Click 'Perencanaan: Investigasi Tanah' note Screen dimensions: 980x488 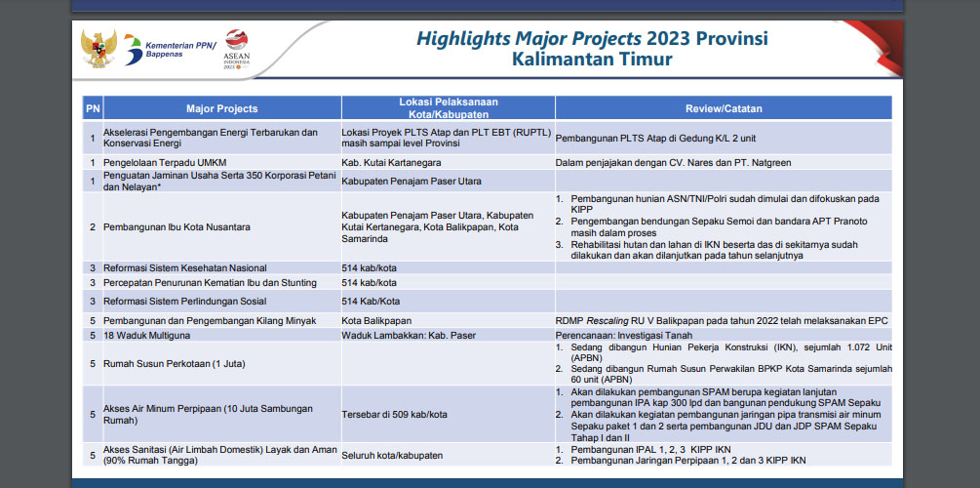[617, 335]
